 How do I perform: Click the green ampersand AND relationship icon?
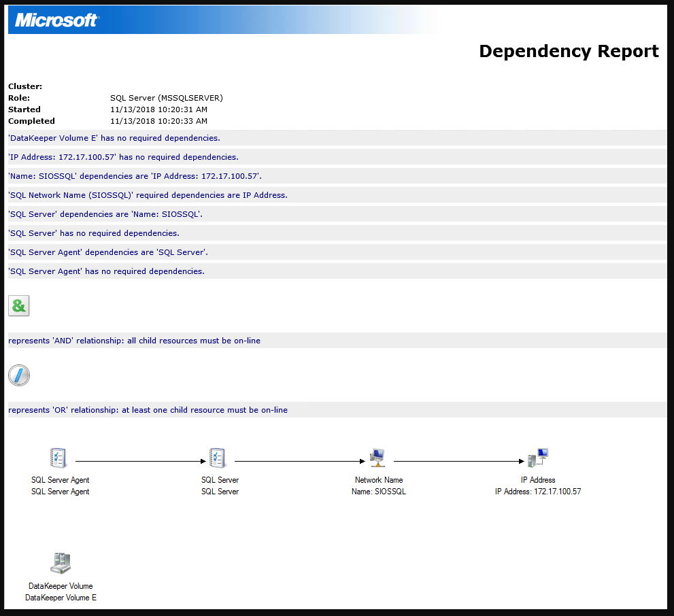pos(19,306)
